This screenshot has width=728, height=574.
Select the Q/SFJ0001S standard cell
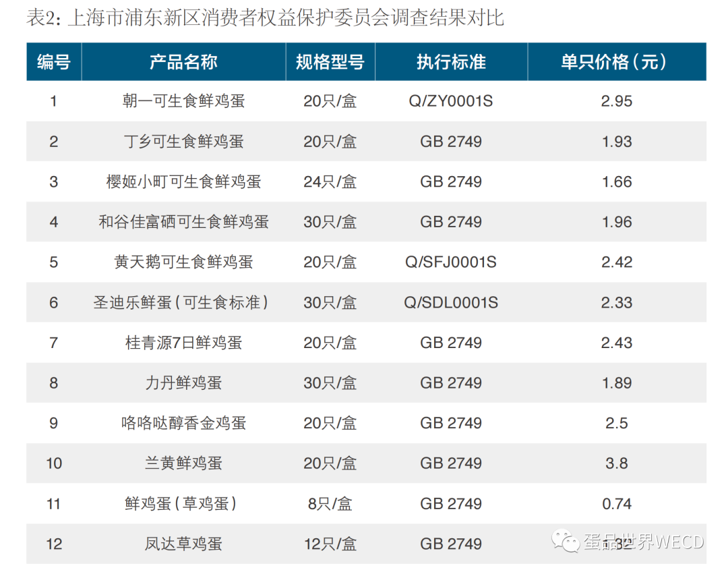click(451, 262)
